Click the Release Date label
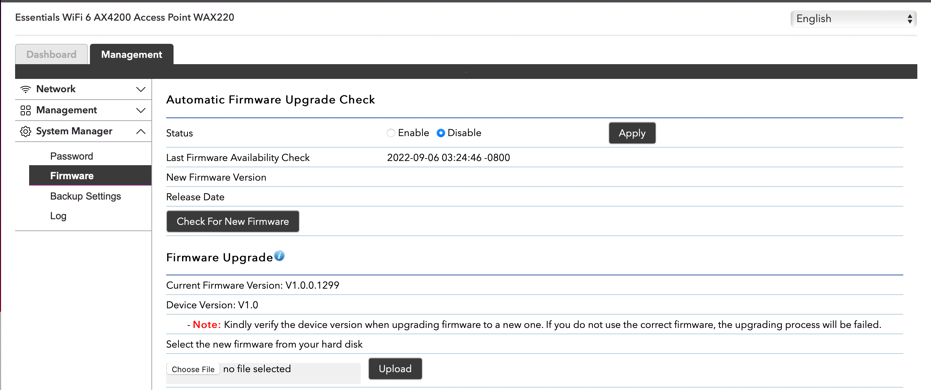The image size is (931, 390). tap(195, 197)
